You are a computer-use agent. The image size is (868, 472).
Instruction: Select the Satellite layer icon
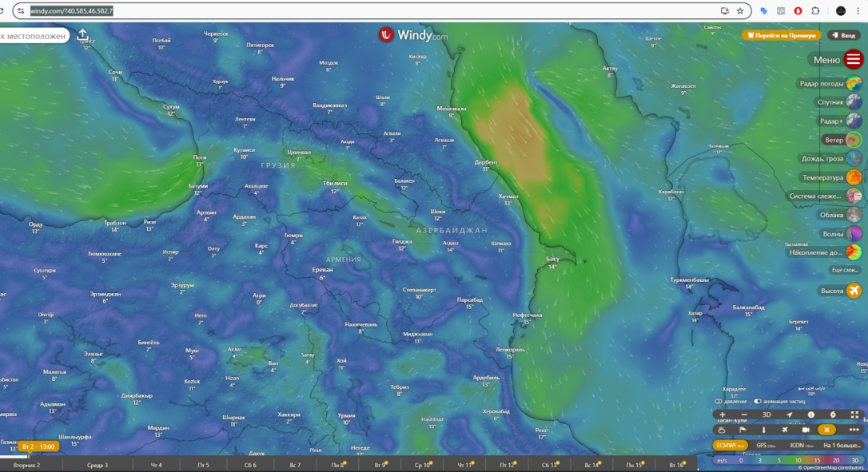point(854,102)
